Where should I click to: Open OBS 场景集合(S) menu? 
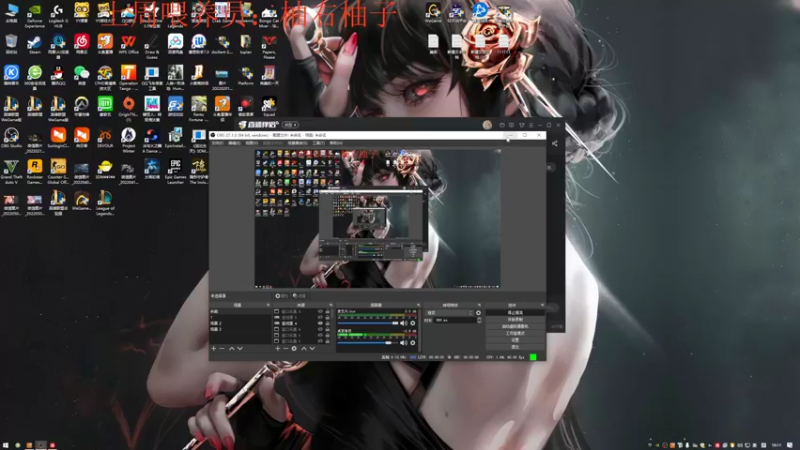(297, 143)
